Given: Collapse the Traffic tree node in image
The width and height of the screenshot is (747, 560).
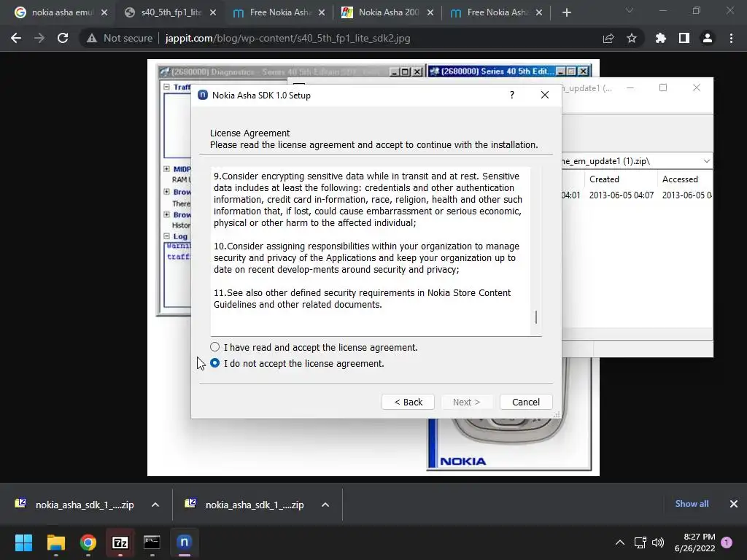Looking at the screenshot, I should pos(166,87).
